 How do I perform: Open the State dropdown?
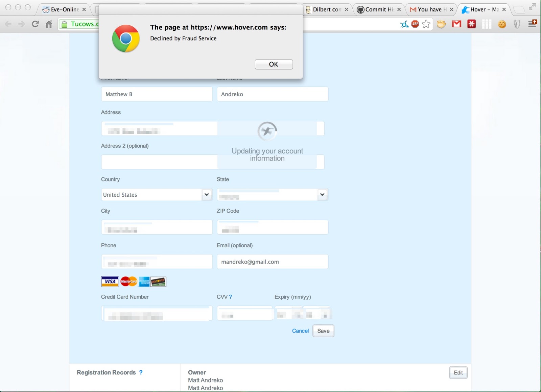tap(273, 195)
